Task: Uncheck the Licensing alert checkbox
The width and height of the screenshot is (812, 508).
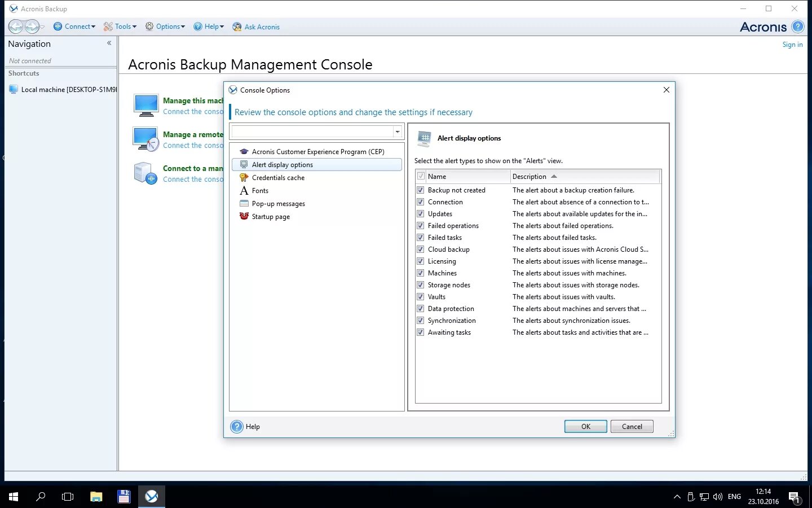Action: tap(421, 261)
